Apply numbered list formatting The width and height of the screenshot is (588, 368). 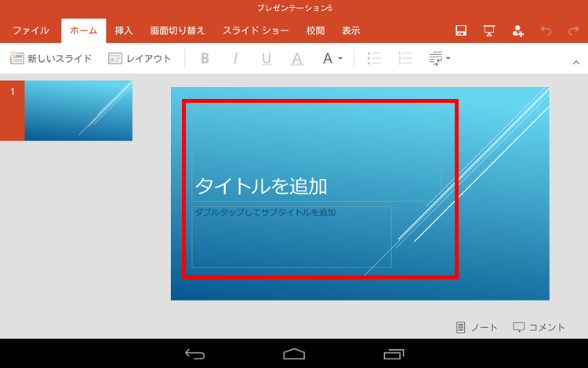tap(405, 58)
